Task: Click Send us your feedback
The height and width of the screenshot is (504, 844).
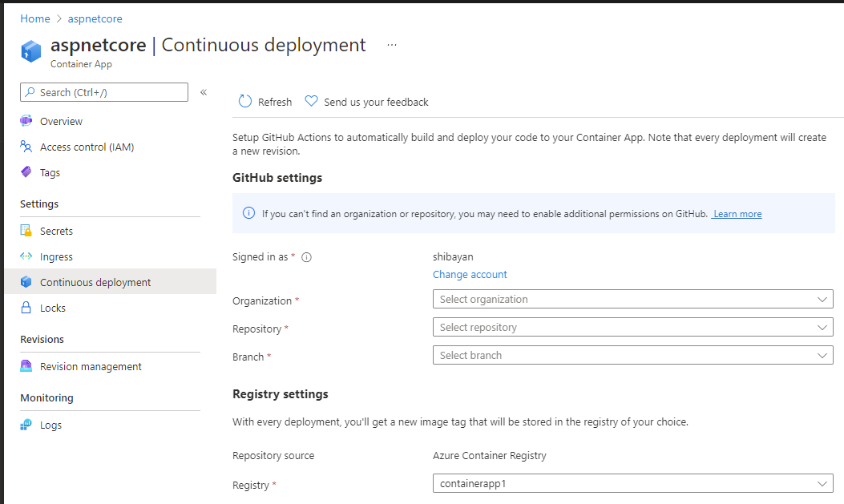Action: [366, 102]
